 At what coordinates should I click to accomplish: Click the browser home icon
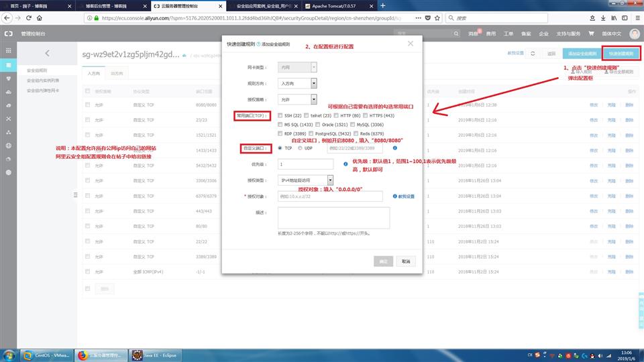pos(40,18)
